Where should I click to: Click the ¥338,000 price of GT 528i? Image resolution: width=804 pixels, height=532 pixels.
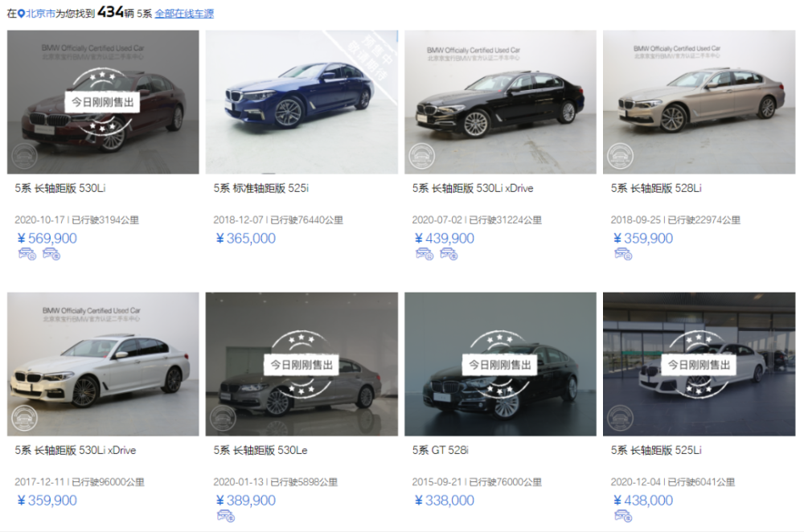[445, 500]
